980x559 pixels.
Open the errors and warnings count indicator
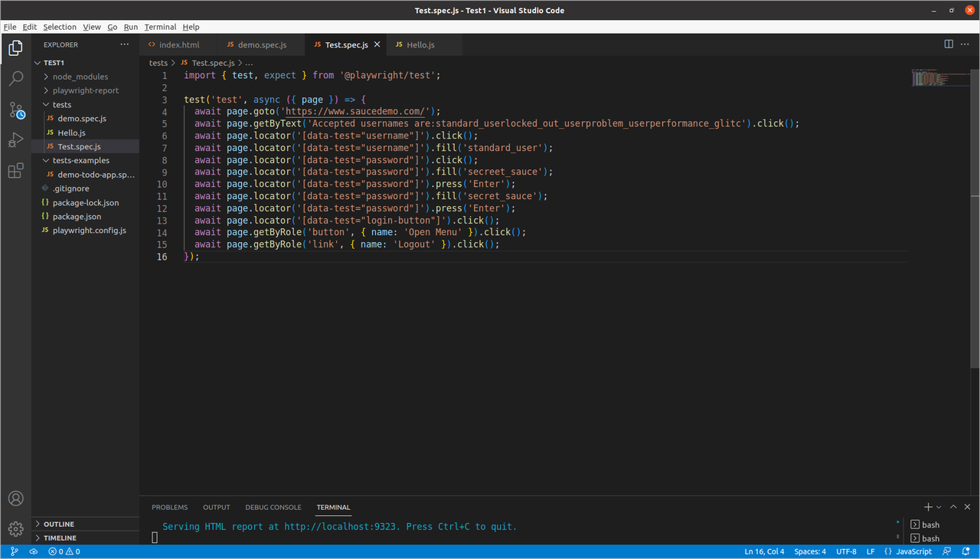(x=64, y=551)
